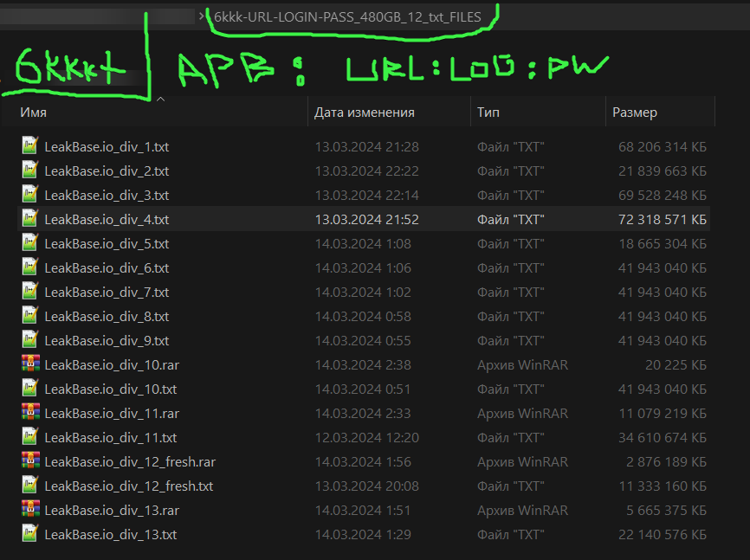The width and height of the screenshot is (750, 560).
Task: Click size value 34 610 674 КБ
Action: [662, 438]
